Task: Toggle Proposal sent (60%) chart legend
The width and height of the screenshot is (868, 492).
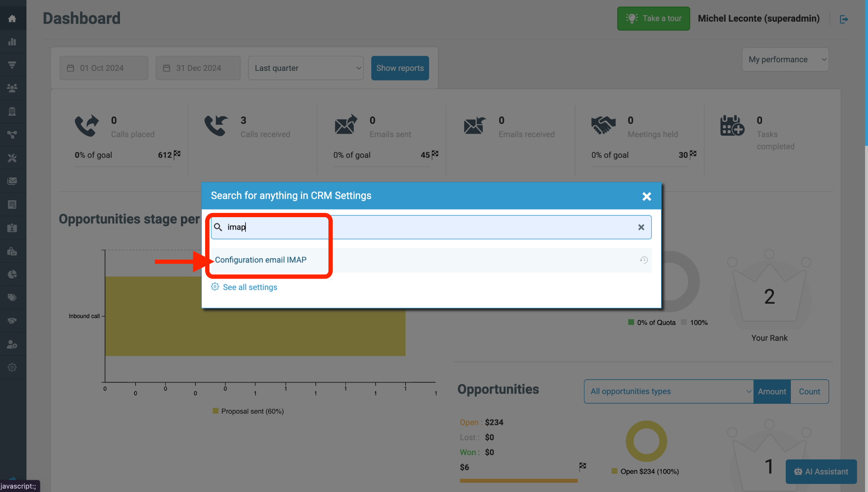Action: click(248, 411)
